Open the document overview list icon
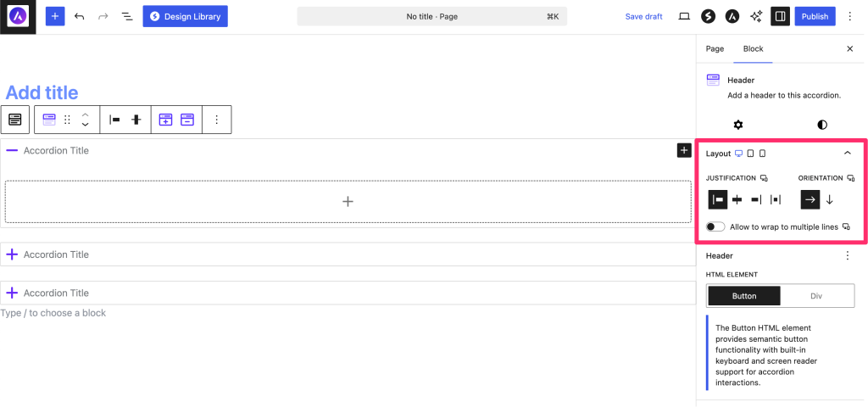This screenshot has width=868, height=419. pos(126,16)
